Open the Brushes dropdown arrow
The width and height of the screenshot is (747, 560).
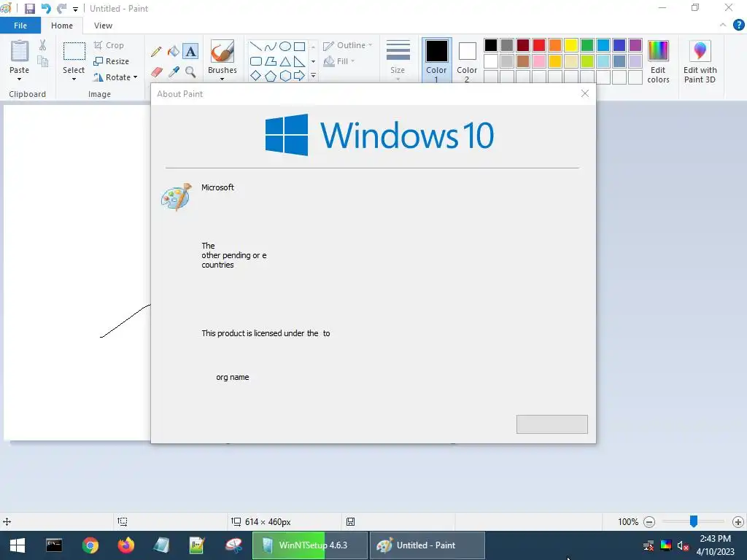pos(222,79)
